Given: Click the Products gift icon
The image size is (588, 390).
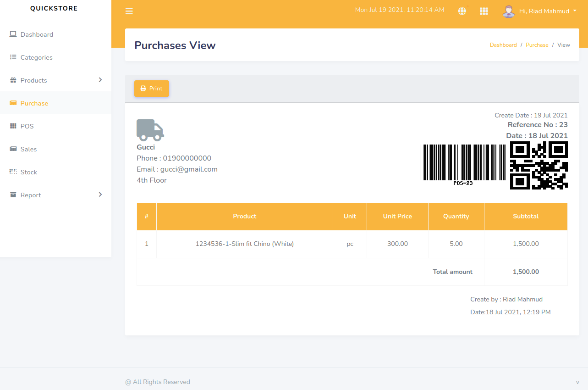Looking at the screenshot, I should [x=13, y=80].
